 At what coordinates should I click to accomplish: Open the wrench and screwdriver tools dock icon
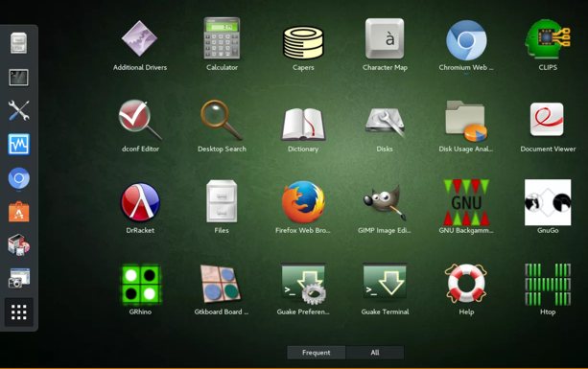19,111
